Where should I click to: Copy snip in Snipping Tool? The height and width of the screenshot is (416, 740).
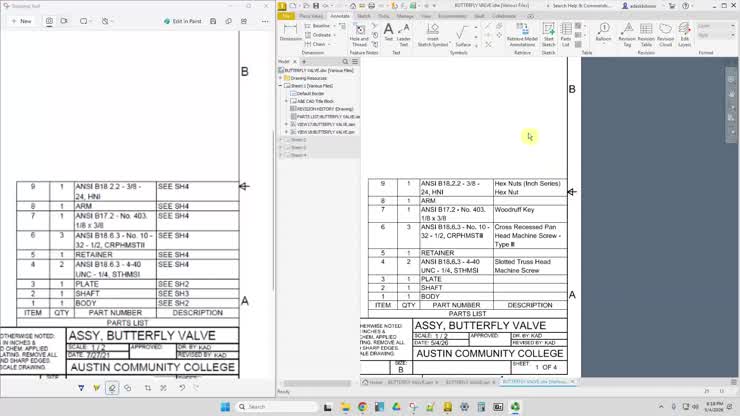point(228,21)
